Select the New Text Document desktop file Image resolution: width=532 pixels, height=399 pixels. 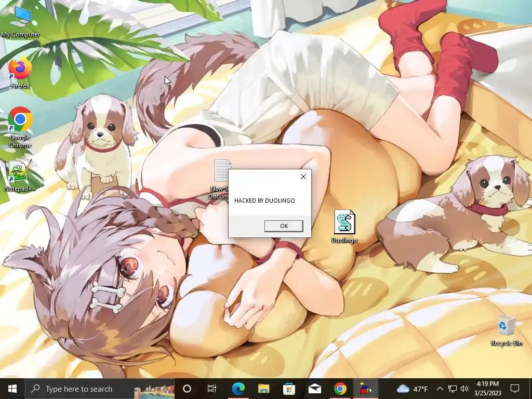click(220, 179)
